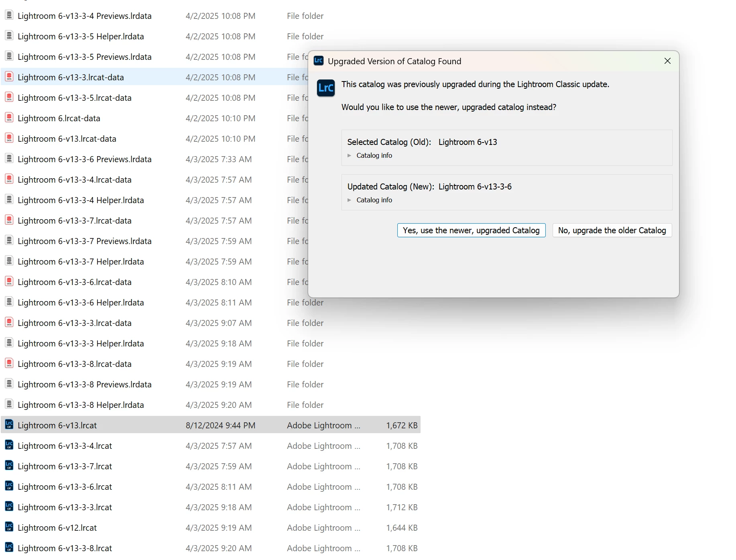
Task: Expand Catalog info under Selected Catalog (Old)
Action: 370,155
